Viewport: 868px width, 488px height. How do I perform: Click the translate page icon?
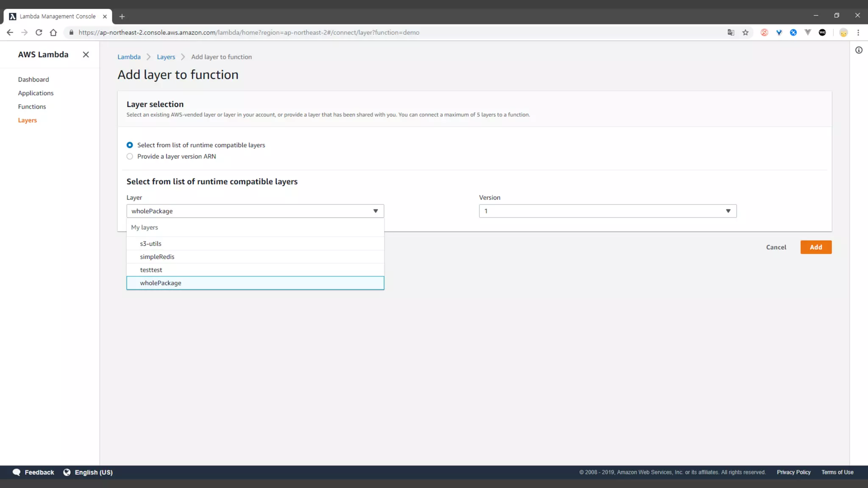click(x=731, y=33)
